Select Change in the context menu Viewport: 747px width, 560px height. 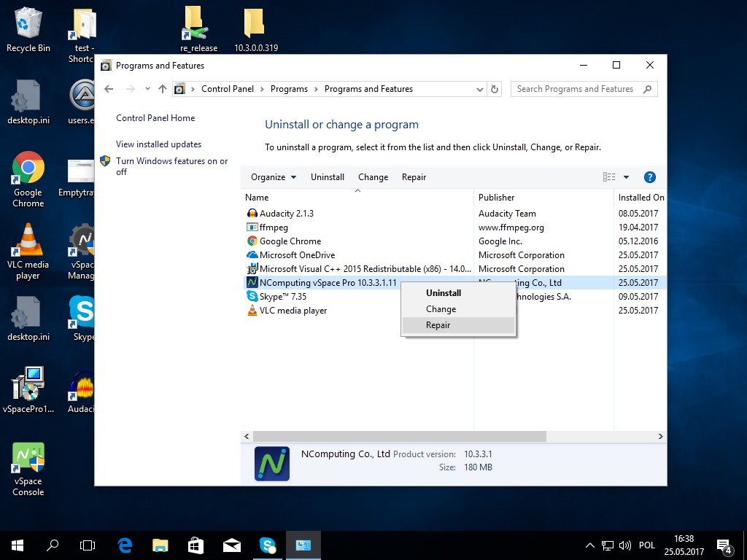coord(441,309)
